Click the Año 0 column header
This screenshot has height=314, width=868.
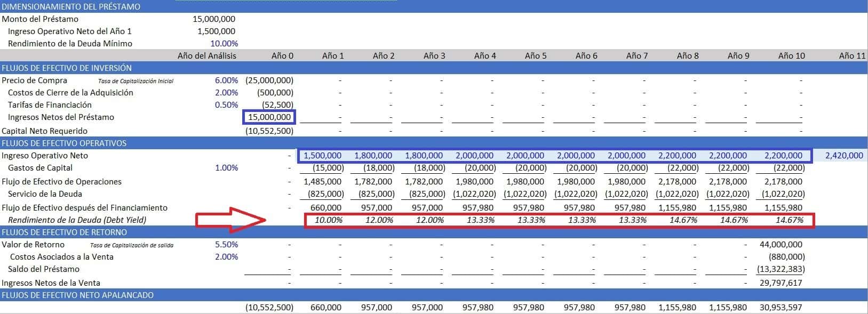pyautogui.click(x=282, y=55)
